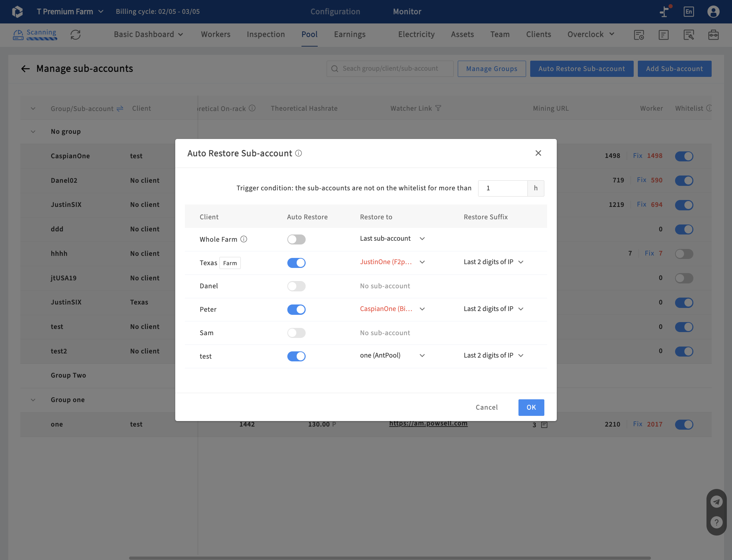Open T Premium Farm selector dropdown
Image resolution: width=732 pixels, height=560 pixels.
[x=70, y=12]
